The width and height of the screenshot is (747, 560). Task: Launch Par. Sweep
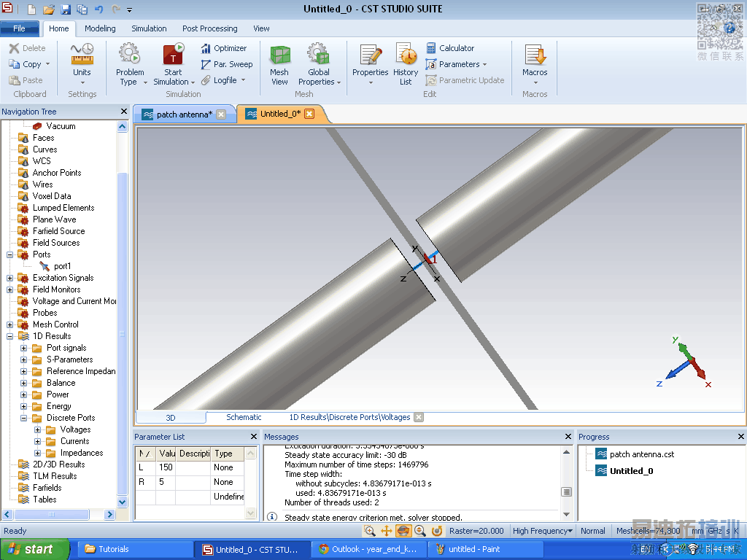227,64
